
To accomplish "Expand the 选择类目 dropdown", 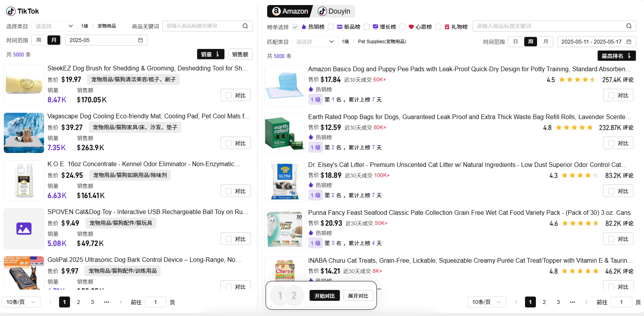I will [54, 26].
